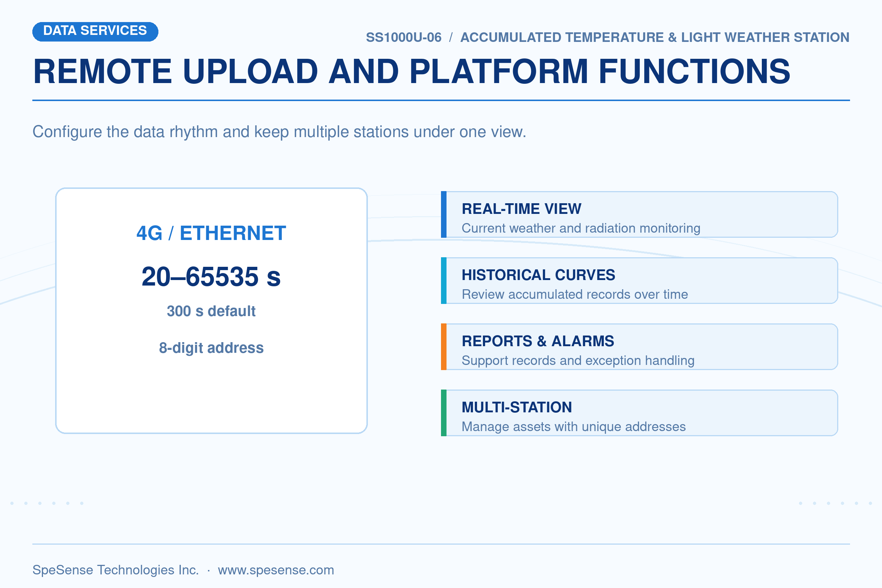Click SpeSense Technologies Inc. footer text

[x=115, y=570]
